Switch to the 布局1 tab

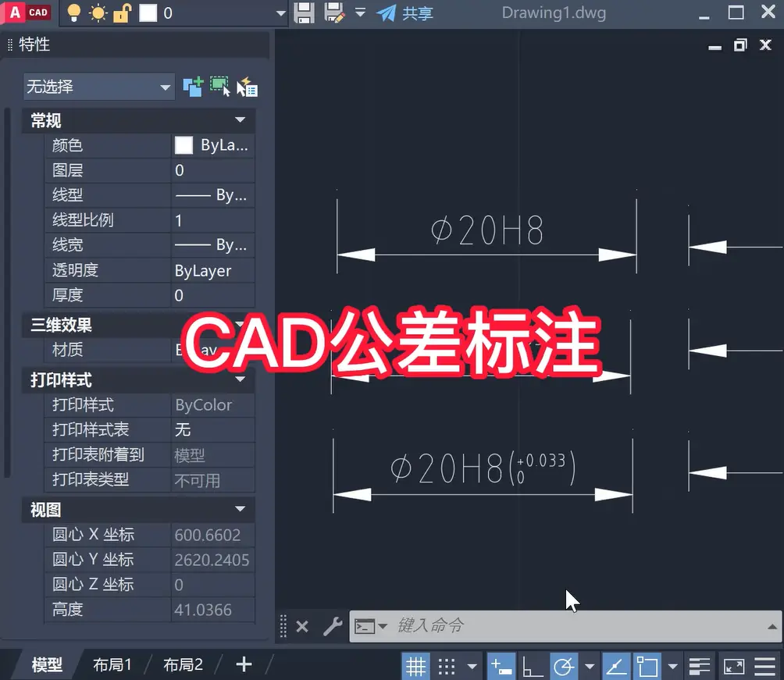pos(113,664)
